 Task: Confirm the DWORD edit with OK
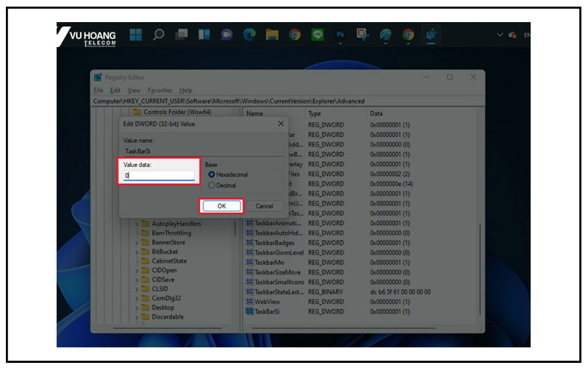tap(222, 206)
